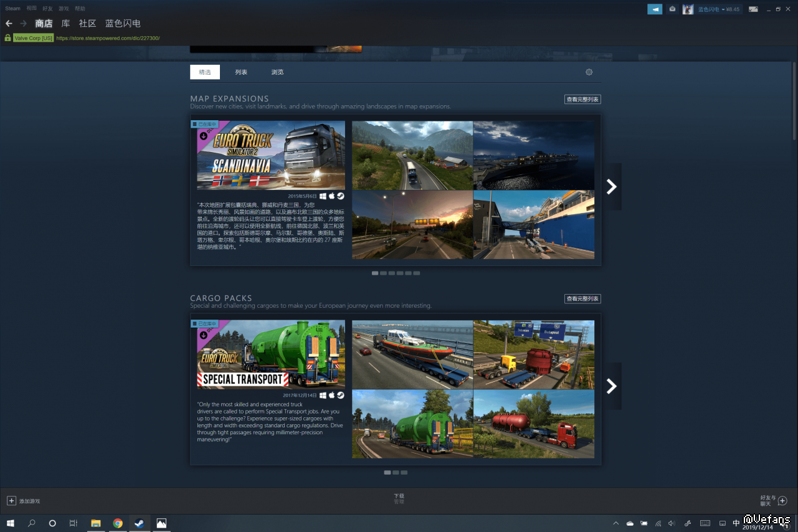
Task: View full list for Cargo Packs
Action: coord(582,299)
